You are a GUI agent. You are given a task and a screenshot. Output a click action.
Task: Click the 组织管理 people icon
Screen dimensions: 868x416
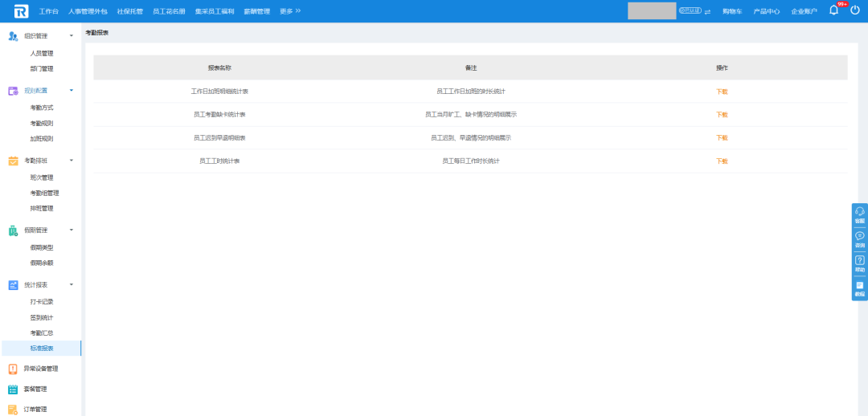[x=14, y=36]
